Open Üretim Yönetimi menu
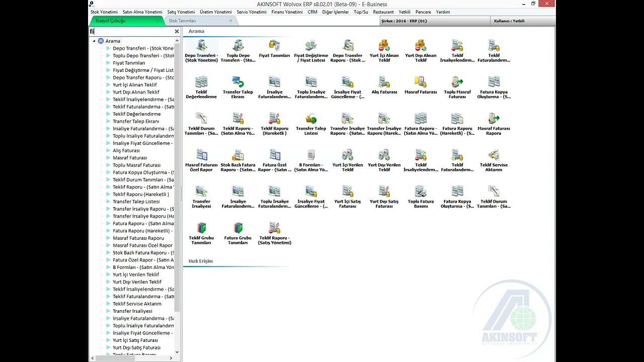Image resolution: width=644 pixels, height=362 pixels. click(x=216, y=12)
